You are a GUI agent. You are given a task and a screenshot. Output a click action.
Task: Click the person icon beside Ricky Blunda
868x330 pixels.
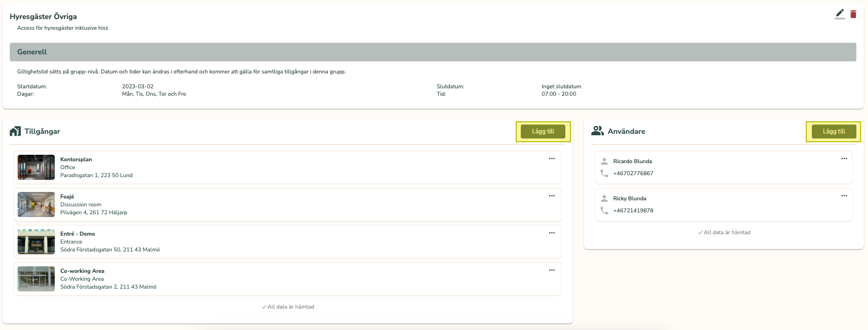(604, 198)
